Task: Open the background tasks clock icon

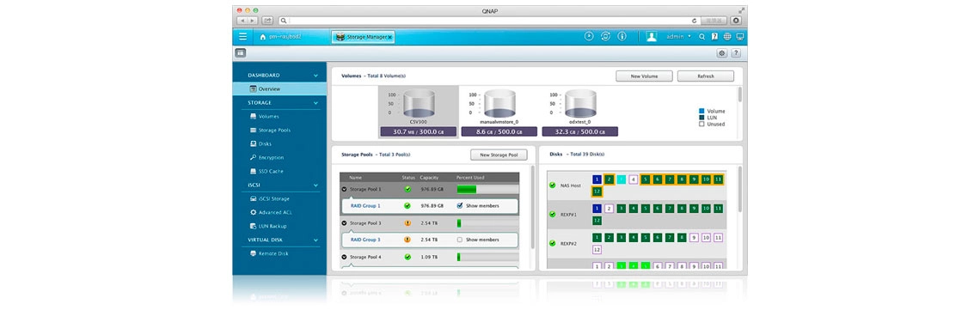Action: [589, 37]
